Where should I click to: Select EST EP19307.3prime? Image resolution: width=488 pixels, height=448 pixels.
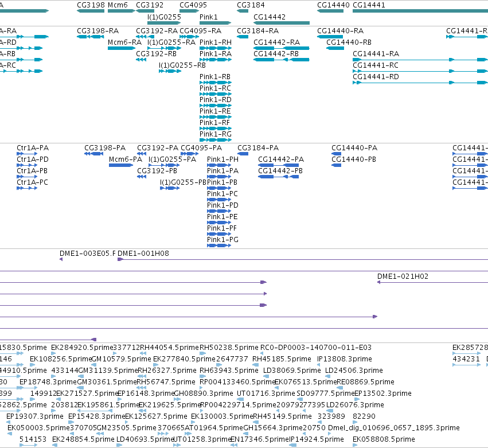pos(8,422)
